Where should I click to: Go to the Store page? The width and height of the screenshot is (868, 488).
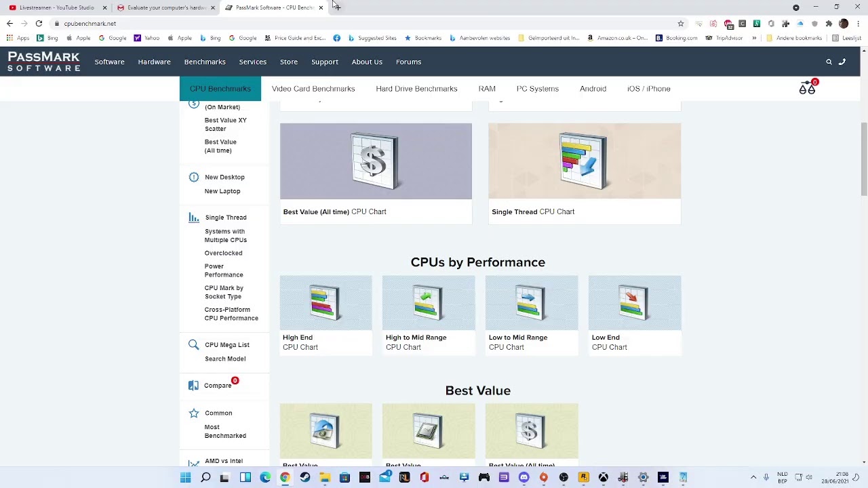click(289, 62)
